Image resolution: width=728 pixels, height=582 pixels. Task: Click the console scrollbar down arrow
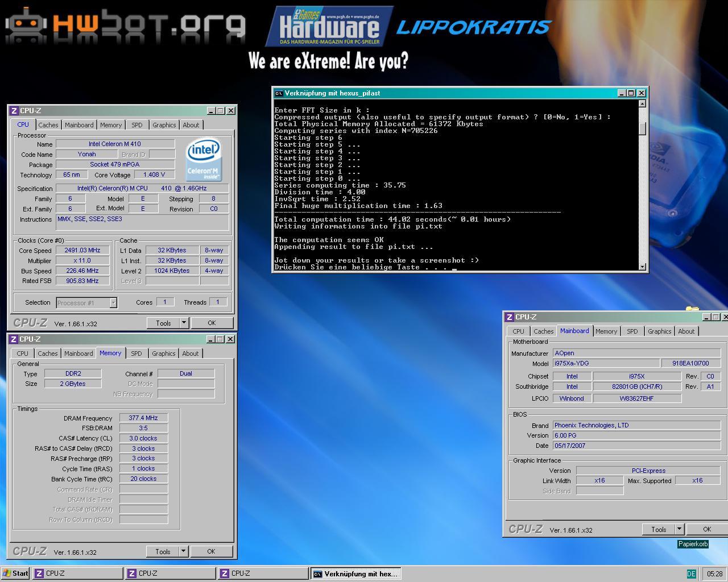click(642, 267)
